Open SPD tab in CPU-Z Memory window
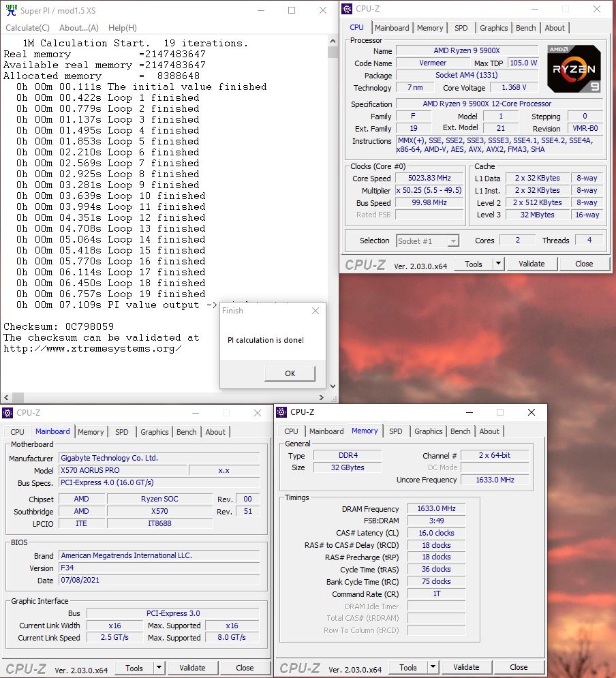This screenshot has width=616, height=678. tap(395, 431)
